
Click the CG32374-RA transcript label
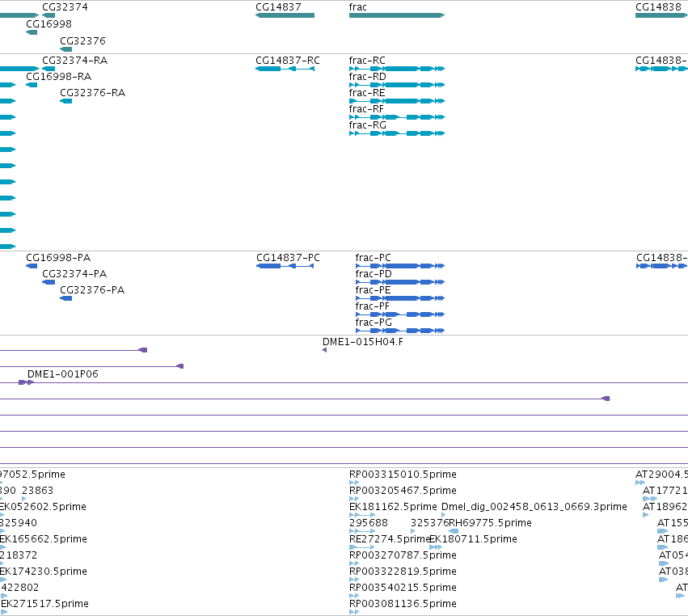pyautogui.click(x=75, y=61)
